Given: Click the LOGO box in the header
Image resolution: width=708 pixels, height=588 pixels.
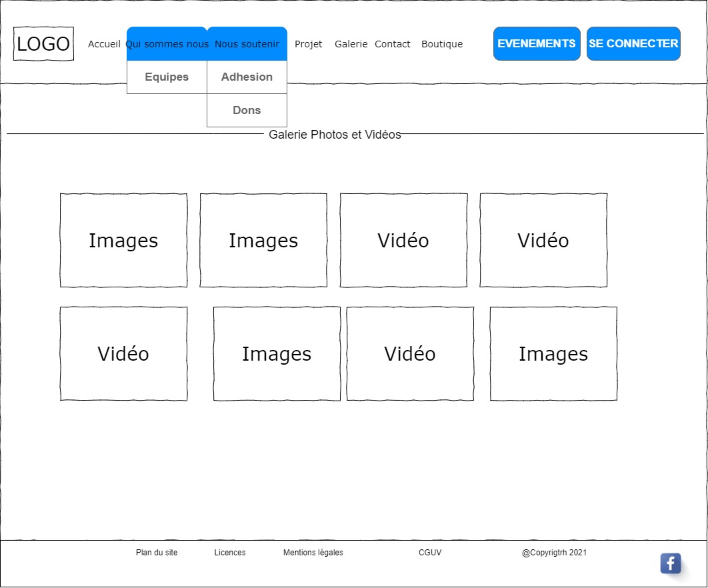Looking at the screenshot, I should pyautogui.click(x=43, y=44).
